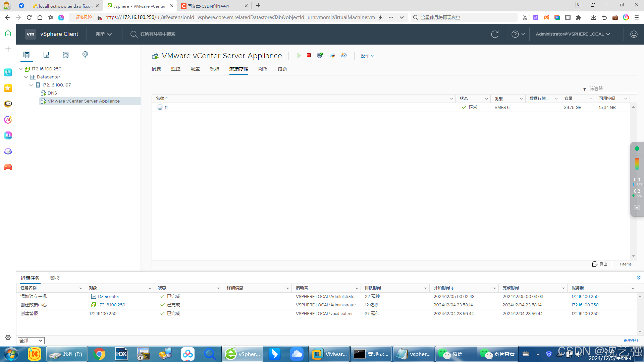Image resolution: width=644 pixels, height=362 pixels.
Task: Open the 状态 column dropdown in datastore table
Action: 486,99
